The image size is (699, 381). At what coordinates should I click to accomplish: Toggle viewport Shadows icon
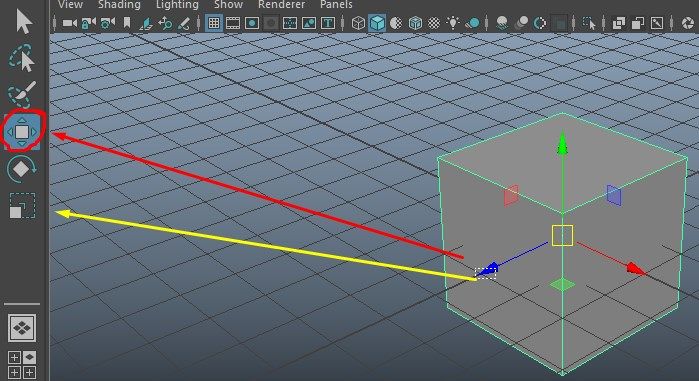[x=473, y=23]
